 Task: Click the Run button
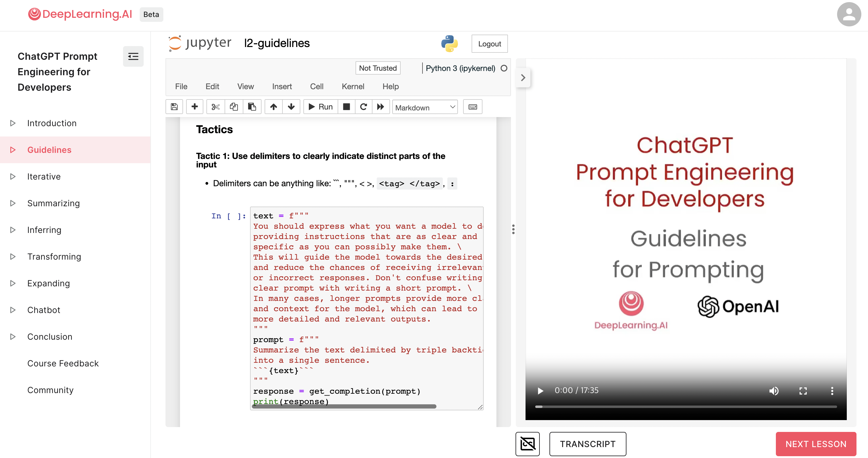320,107
